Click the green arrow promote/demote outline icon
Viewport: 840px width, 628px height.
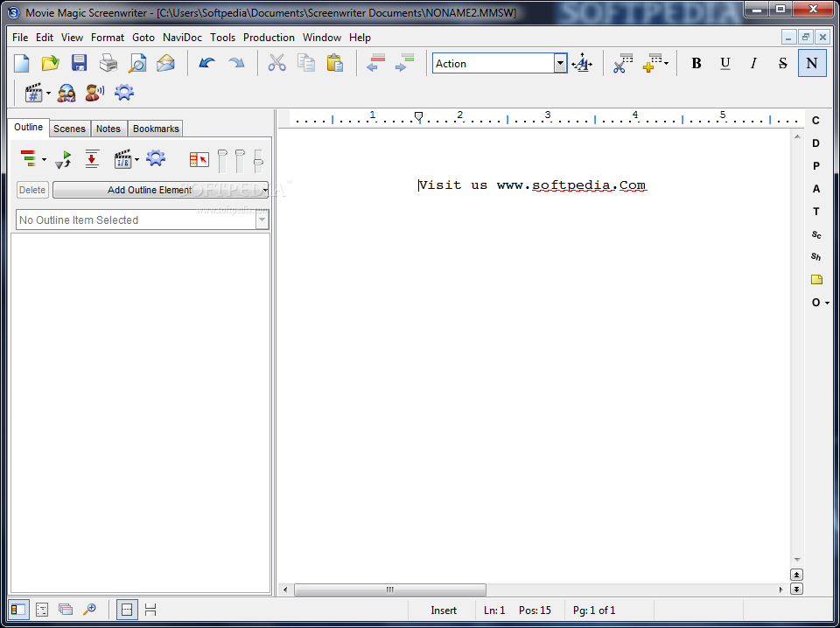[63, 159]
